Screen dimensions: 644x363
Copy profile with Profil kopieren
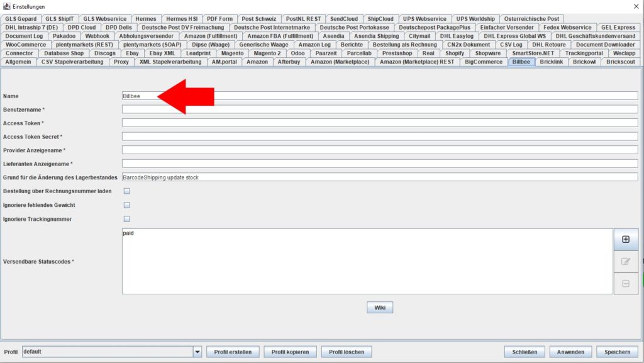tap(290, 352)
